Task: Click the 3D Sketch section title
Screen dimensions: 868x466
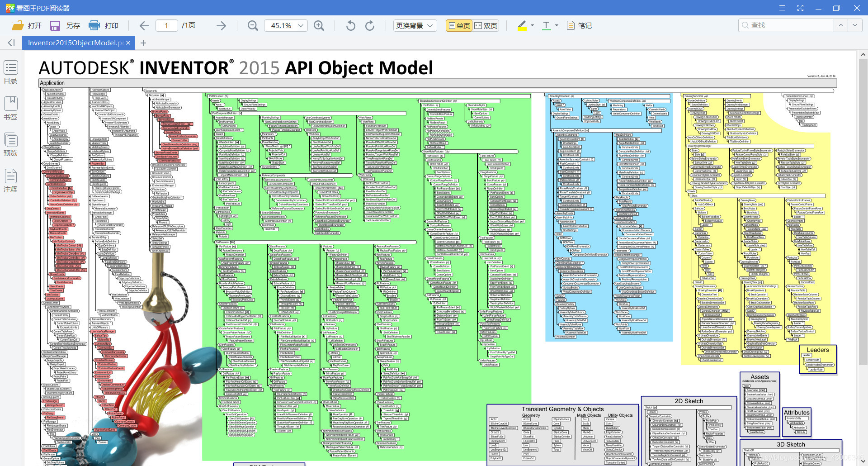Action: 791,444
